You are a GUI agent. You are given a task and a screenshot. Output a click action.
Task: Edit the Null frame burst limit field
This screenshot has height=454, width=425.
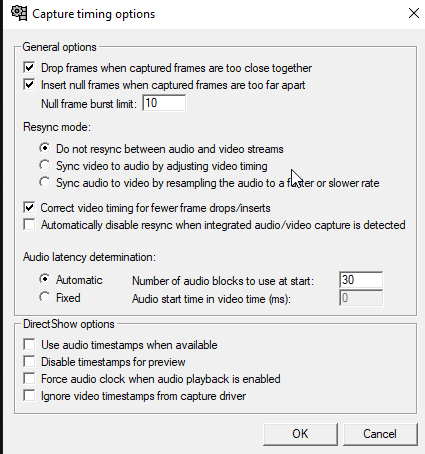point(164,103)
